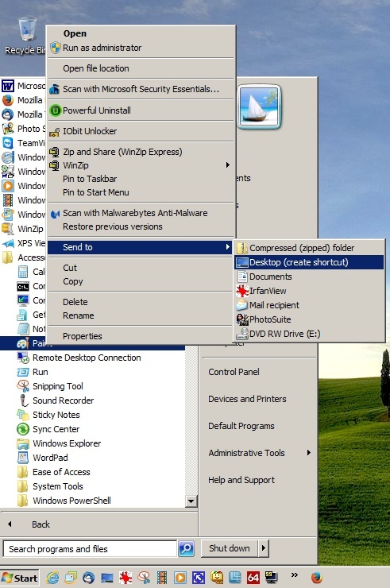This screenshot has width=390, height=588.
Task: Open Windows Media Player from the taskbar
Action: click(180, 578)
